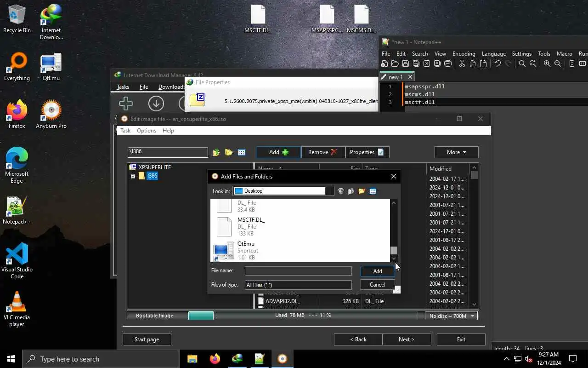Image resolution: width=588 pixels, height=368 pixels.
Task: Open the Options menu in AnyBurn
Action: pyautogui.click(x=147, y=131)
